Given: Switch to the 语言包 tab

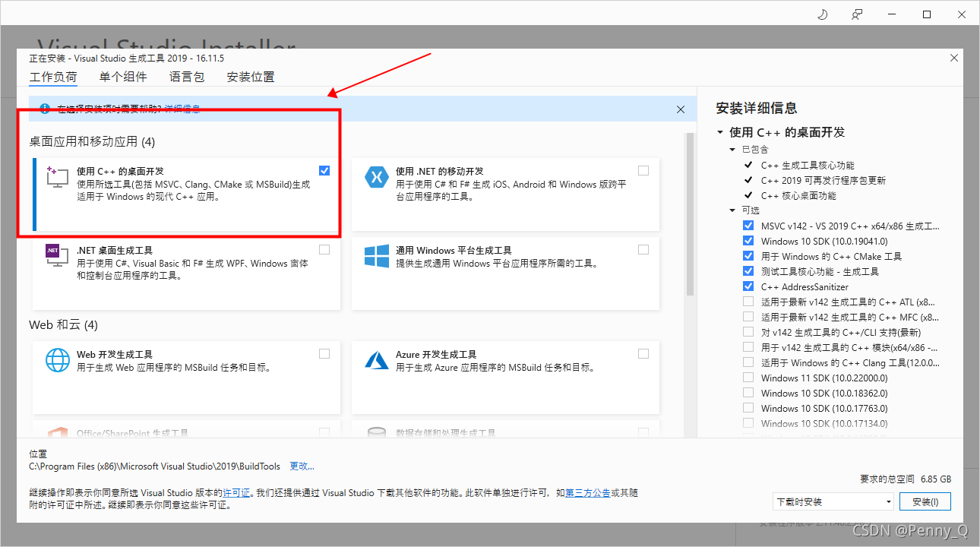Looking at the screenshot, I should pyautogui.click(x=187, y=77).
